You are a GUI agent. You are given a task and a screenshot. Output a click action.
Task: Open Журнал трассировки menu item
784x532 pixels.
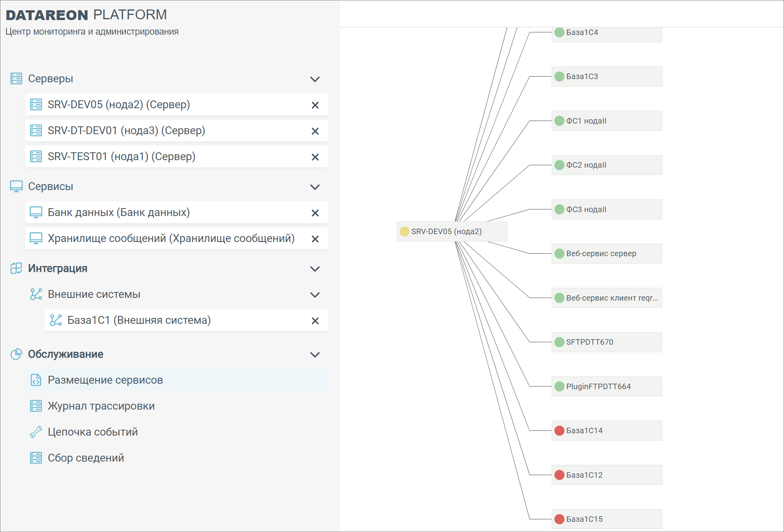(x=101, y=406)
